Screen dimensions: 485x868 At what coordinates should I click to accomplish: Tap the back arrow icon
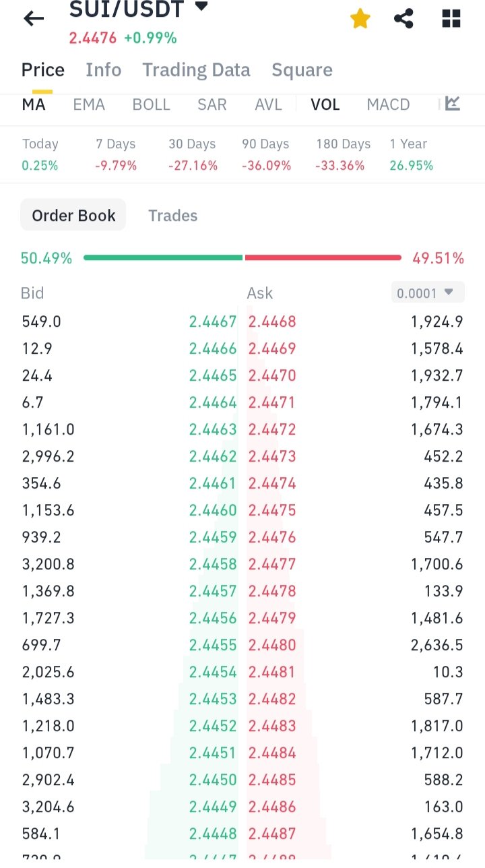coord(34,19)
